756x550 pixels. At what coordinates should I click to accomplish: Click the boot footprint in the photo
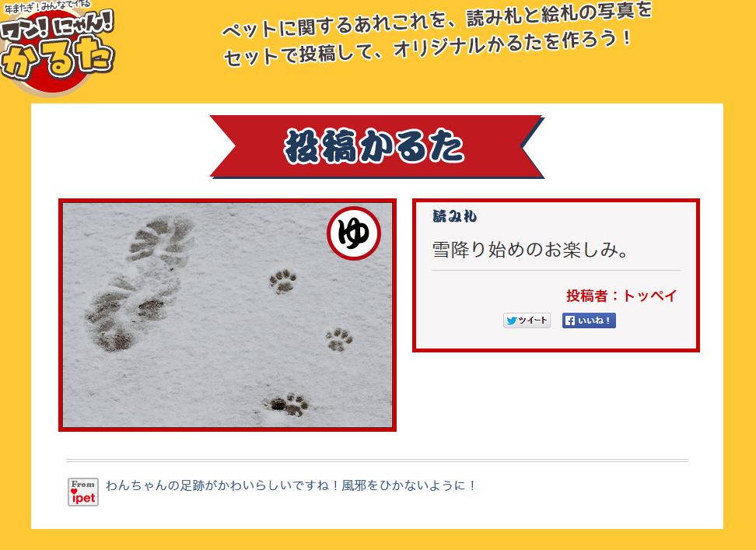[140, 283]
